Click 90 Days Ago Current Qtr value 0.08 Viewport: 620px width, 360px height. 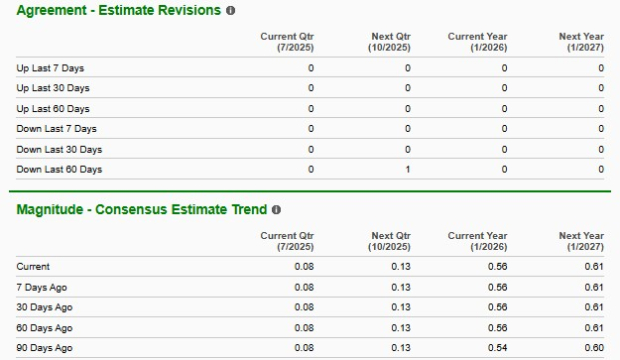click(x=304, y=348)
